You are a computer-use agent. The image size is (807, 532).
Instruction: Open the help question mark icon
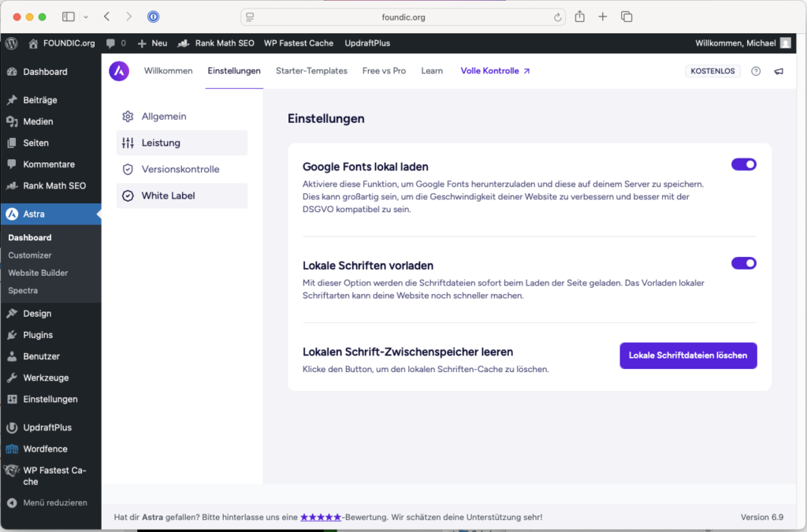(x=756, y=71)
